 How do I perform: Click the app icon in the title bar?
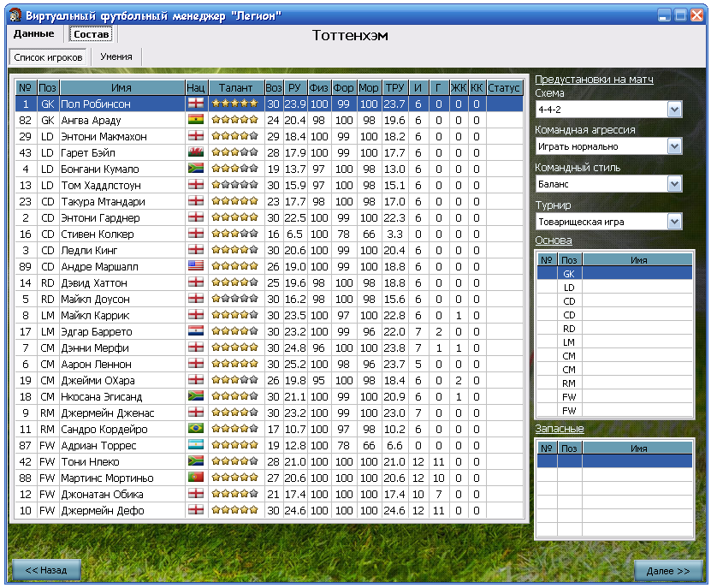tap(15, 15)
